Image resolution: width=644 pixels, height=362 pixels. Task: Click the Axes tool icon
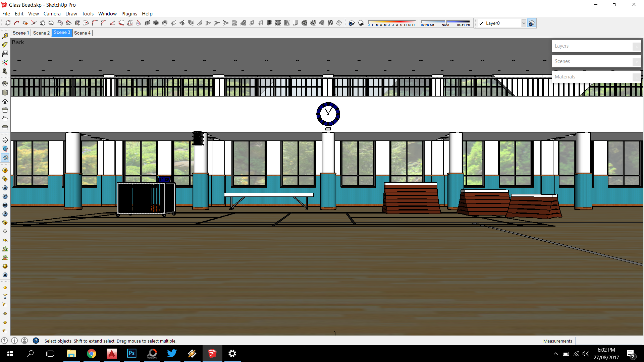[x=4, y=62]
